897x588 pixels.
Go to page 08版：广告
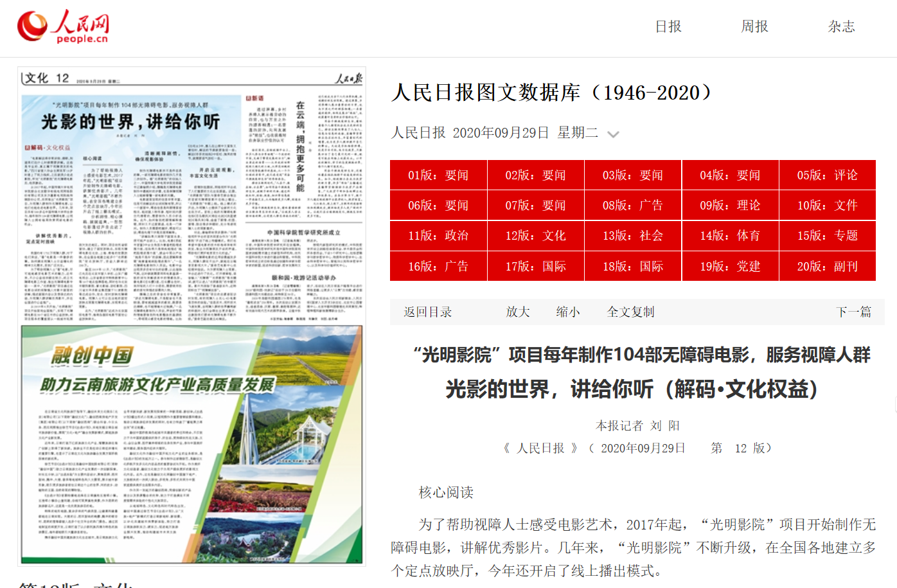tap(632, 206)
